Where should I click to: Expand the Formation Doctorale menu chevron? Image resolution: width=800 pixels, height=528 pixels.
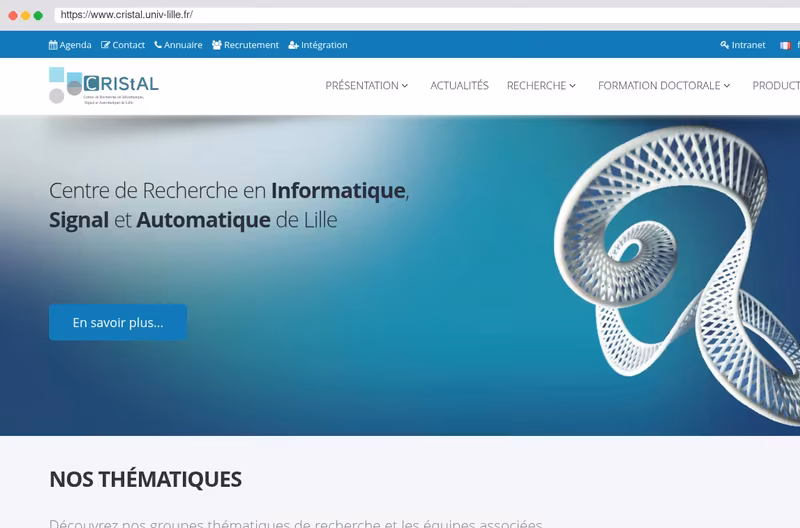pyautogui.click(x=727, y=86)
